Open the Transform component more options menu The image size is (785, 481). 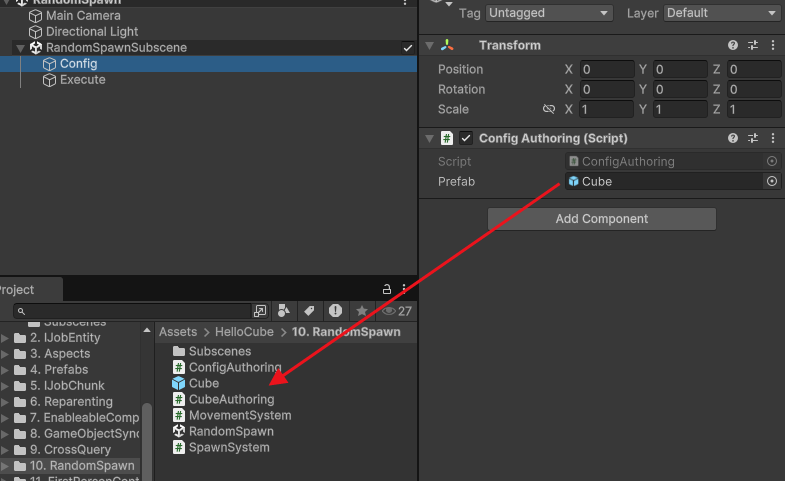(x=773, y=46)
